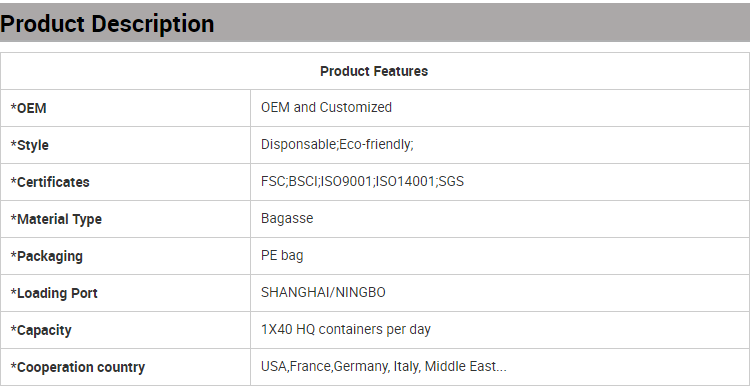Image resolution: width=753 pixels, height=389 pixels.
Task: Click the *Material Type label
Action: click(x=56, y=219)
